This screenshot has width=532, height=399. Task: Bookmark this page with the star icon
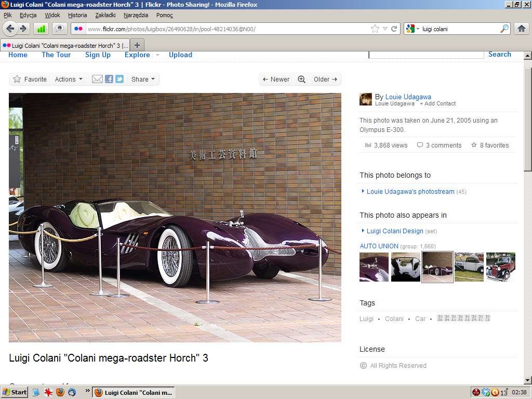point(375,29)
